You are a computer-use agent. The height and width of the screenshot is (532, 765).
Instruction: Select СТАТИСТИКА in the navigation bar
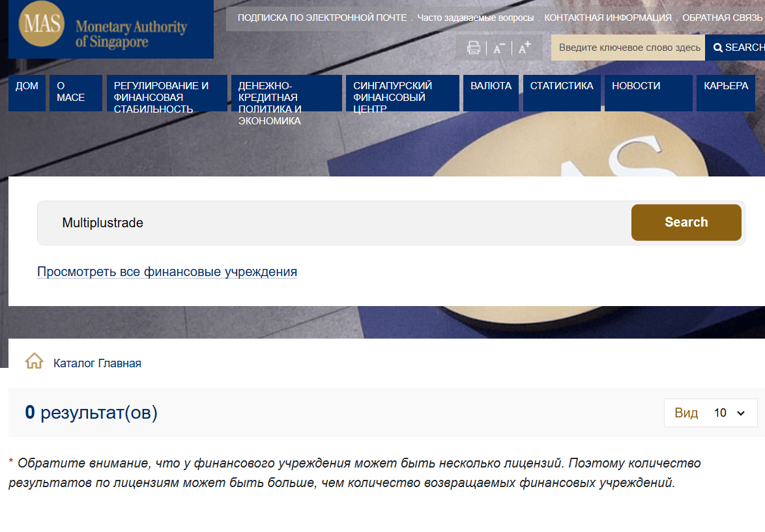point(561,85)
